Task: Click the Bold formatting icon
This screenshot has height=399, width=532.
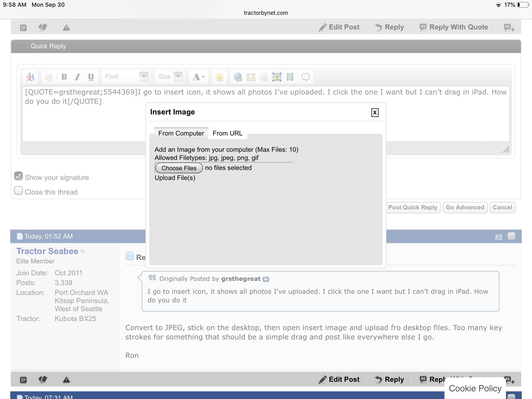Action: [64, 77]
